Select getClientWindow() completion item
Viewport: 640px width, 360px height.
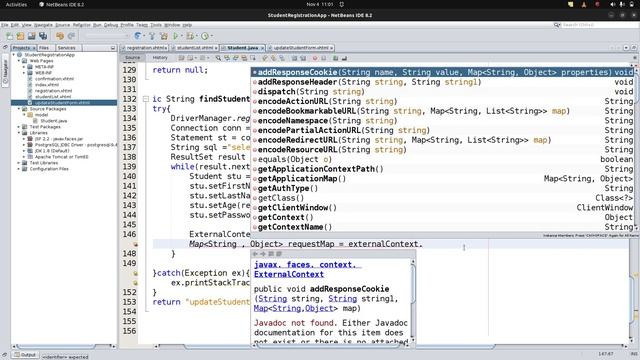[443, 208]
